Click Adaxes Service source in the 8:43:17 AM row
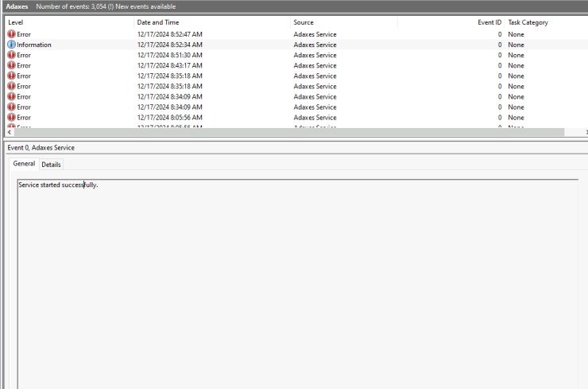The height and width of the screenshot is (389, 588). (x=315, y=65)
